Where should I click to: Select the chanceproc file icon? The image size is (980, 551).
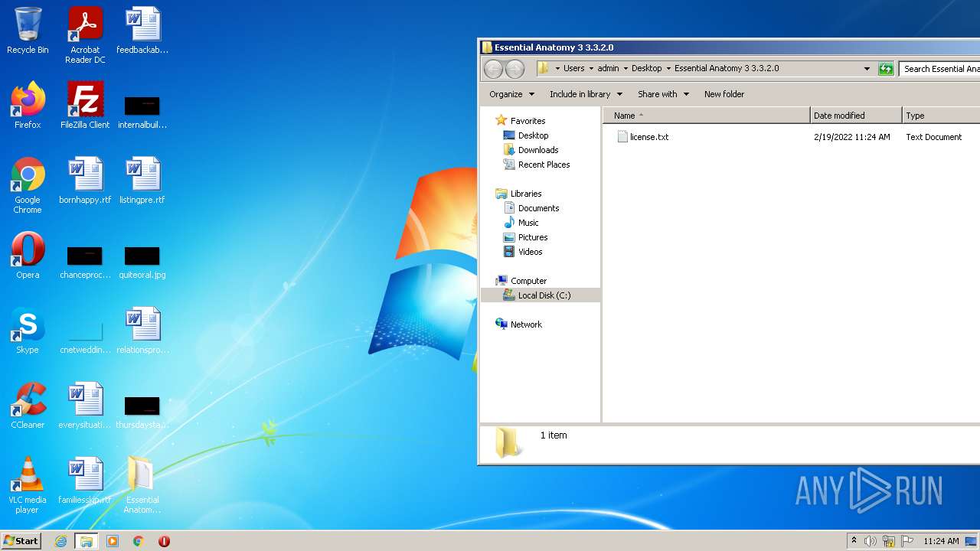click(x=85, y=262)
